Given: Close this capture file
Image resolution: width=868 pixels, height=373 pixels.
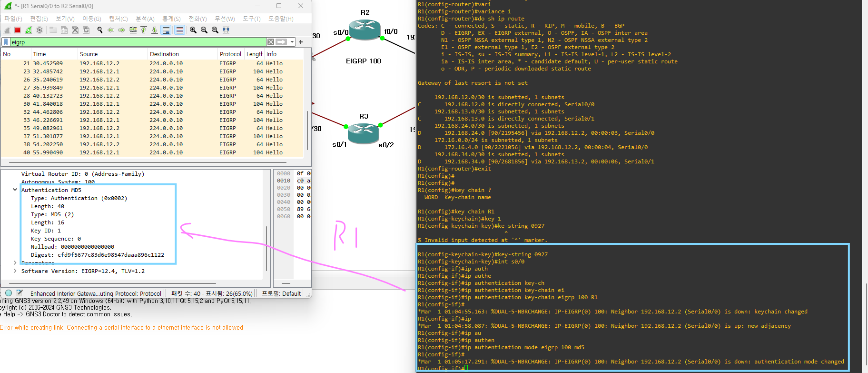Looking at the screenshot, I should tap(75, 30).
